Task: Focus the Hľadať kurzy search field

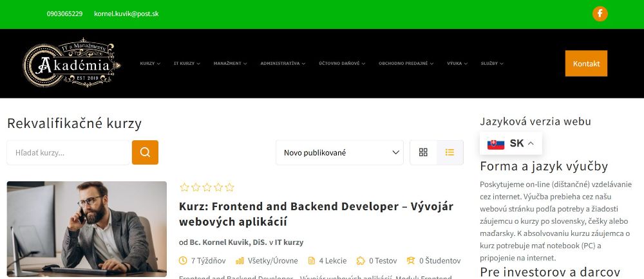Action: click(x=68, y=152)
